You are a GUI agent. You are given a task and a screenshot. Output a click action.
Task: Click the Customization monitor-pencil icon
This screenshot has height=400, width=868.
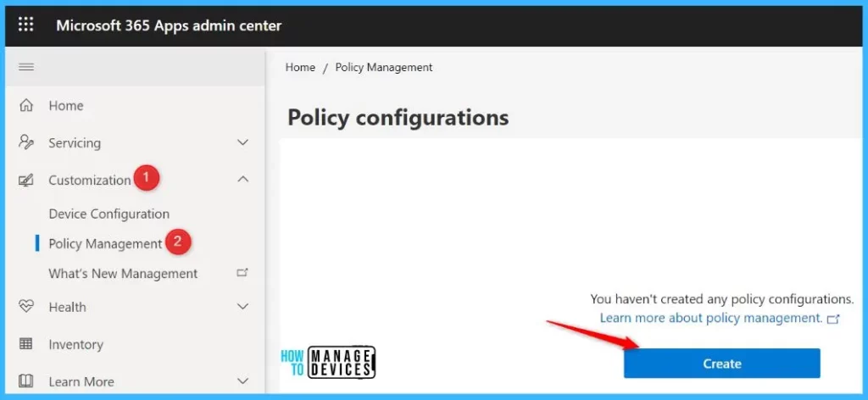click(26, 180)
